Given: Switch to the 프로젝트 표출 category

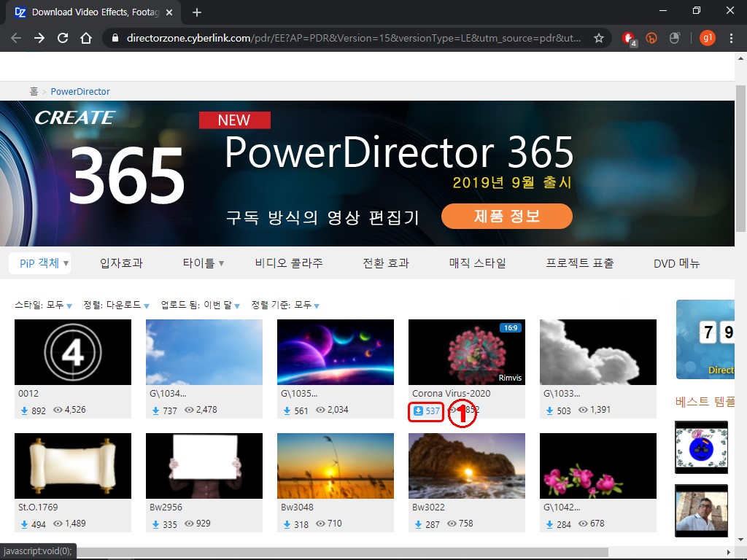Looking at the screenshot, I should (x=580, y=263).
